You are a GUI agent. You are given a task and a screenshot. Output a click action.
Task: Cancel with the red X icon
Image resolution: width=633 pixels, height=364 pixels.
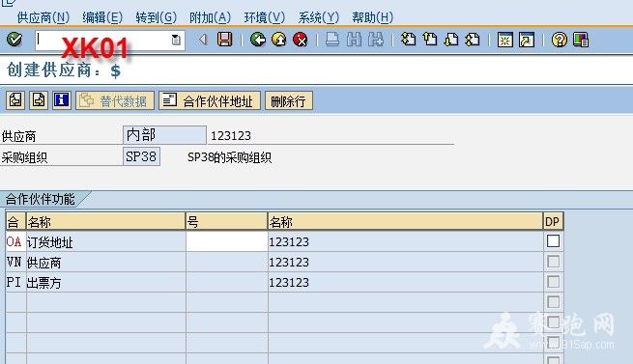coord(301,40)
